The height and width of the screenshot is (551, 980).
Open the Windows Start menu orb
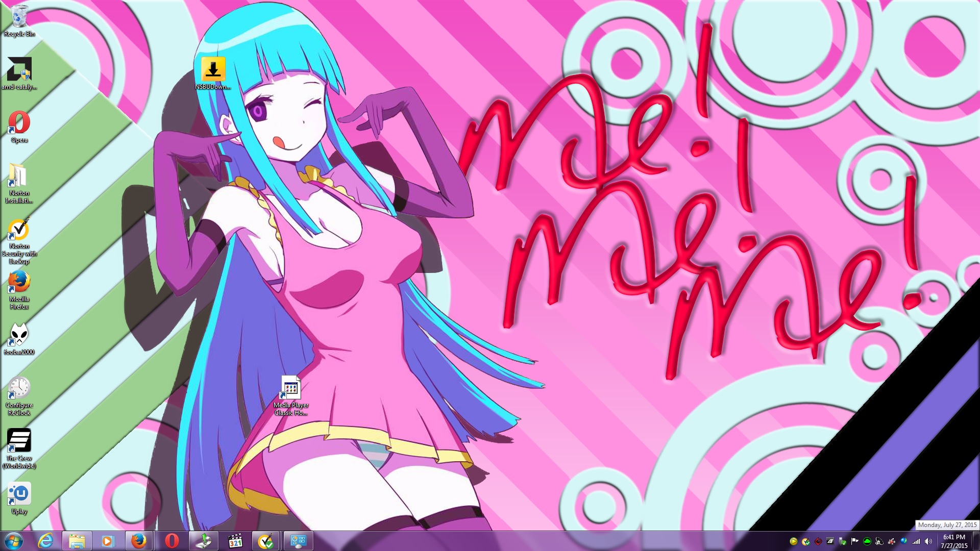(14, 541)
